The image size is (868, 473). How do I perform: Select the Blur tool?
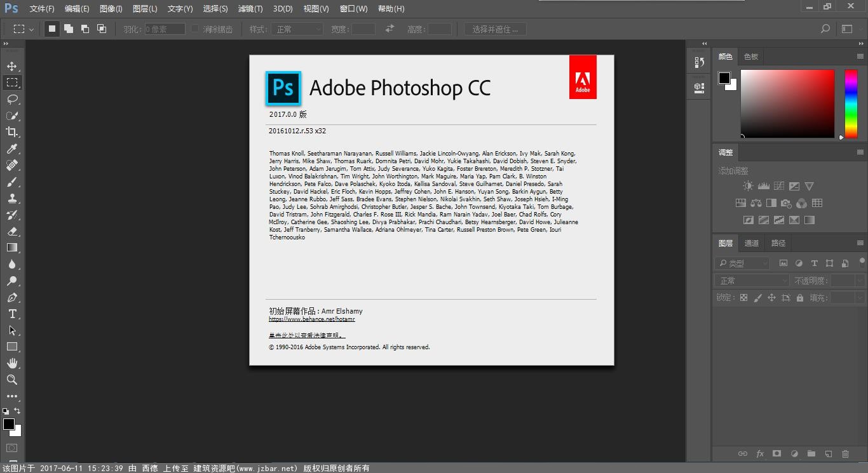coord(12,264)
